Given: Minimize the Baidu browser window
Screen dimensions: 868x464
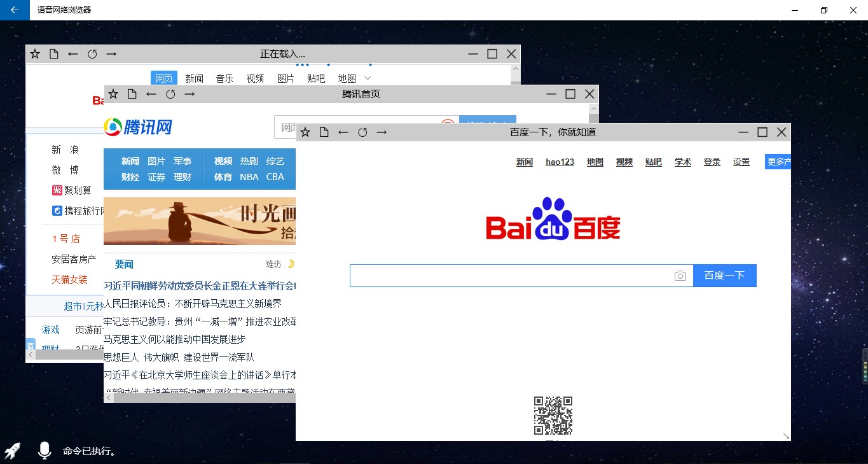Looking at the screenshot, I should coord(743,132).
